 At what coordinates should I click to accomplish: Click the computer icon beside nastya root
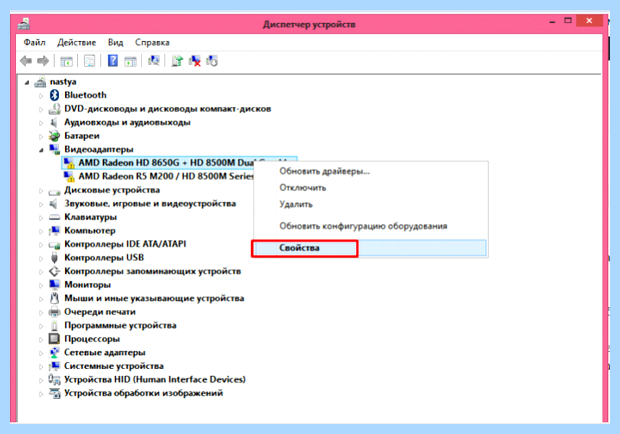tap(40, 82)
